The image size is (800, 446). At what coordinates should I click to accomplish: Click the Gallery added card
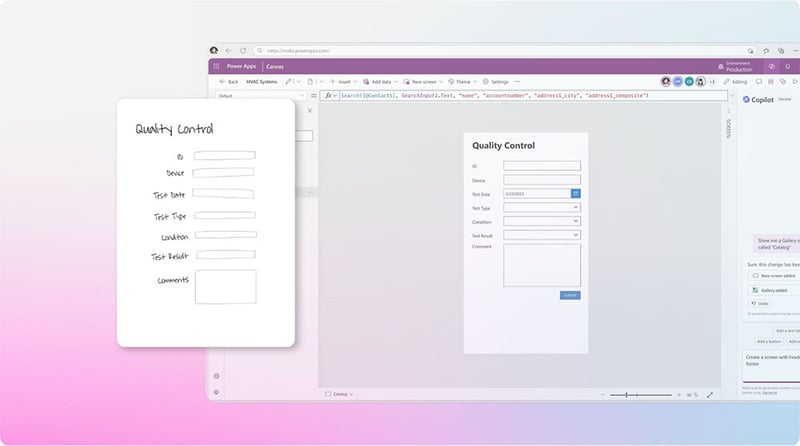click(773, 290)
